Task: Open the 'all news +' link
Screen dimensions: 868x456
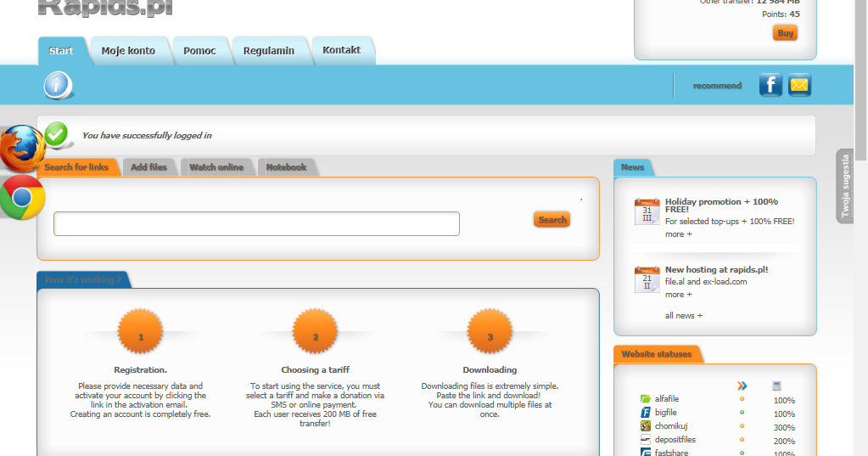Action: (x=684, y=316)
